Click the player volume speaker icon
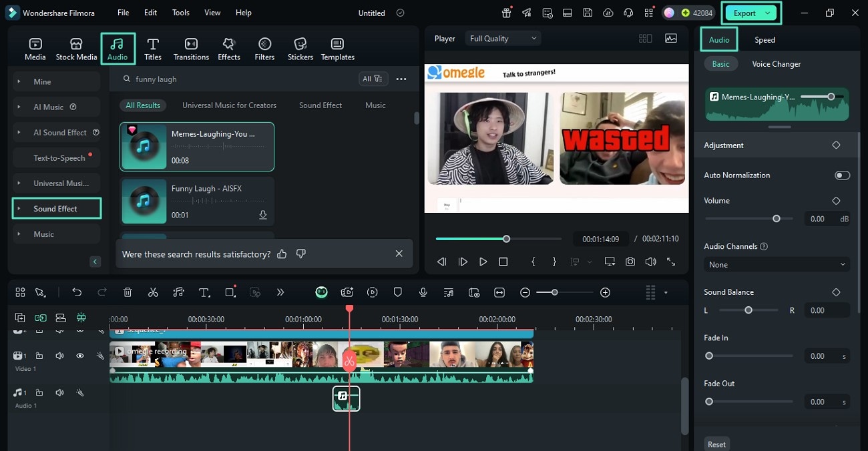 tap(650, 262)
